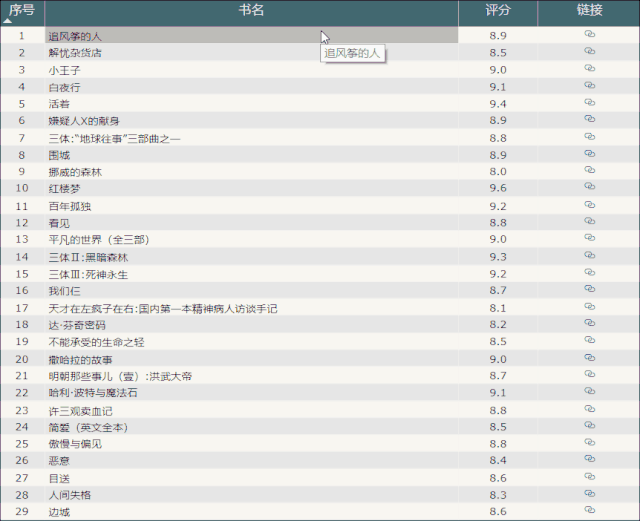Open link icon for 平凡的世界（全三部）
This screenshot has height=521, width=640.
coord(589,237)
